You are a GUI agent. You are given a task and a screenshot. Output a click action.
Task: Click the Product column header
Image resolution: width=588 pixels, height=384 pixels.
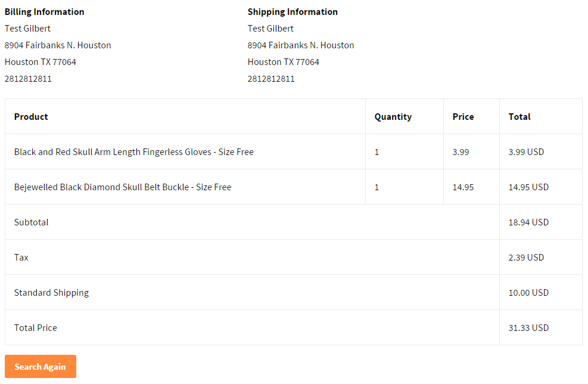[x=31, y=117]
